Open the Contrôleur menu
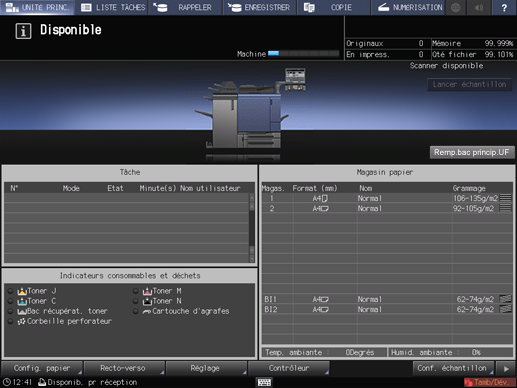The height and width of the screenshot is (388, 517). (x=289, y=368)
